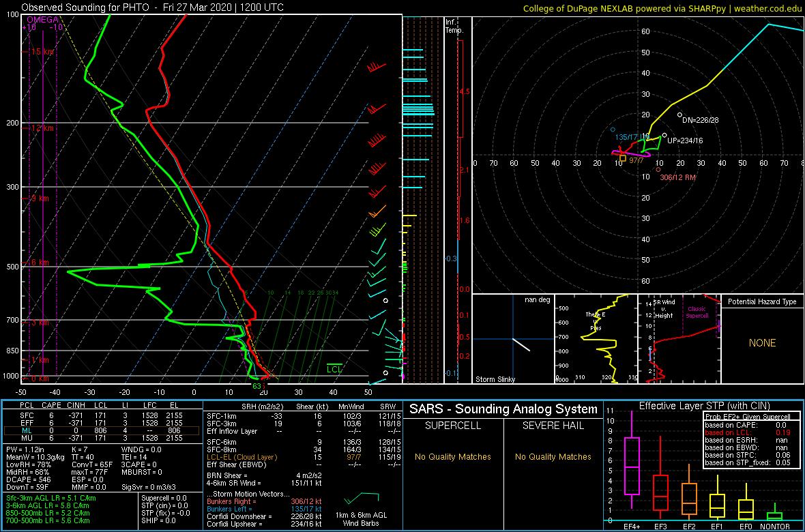The image size is (805, 532).
Task: Click the 'MeanW = 10.3g/kg' value
Action: tap(34, 458)
